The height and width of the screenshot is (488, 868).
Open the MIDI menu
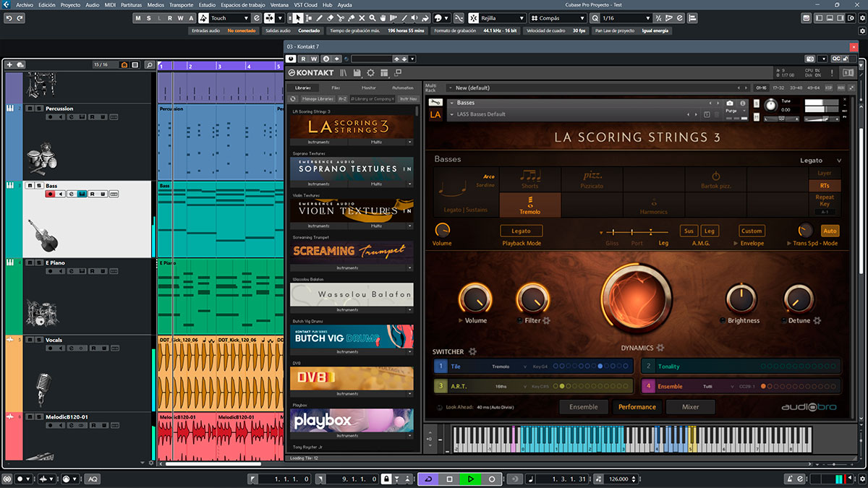pos(111,4)
